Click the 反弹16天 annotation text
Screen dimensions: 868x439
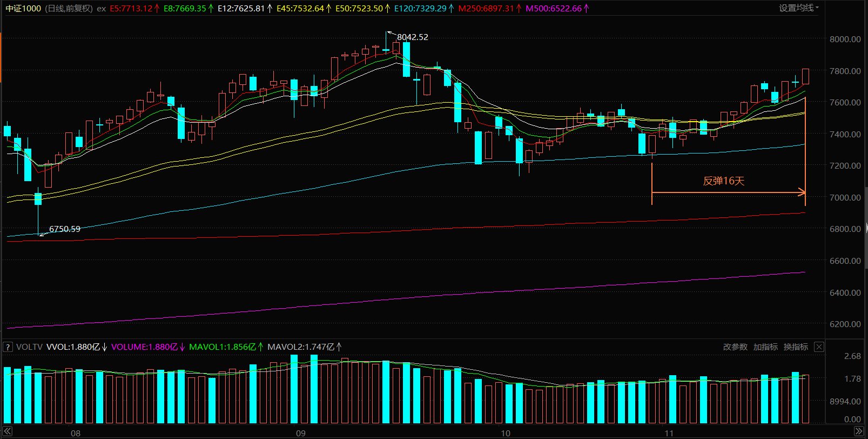[724, 181]
